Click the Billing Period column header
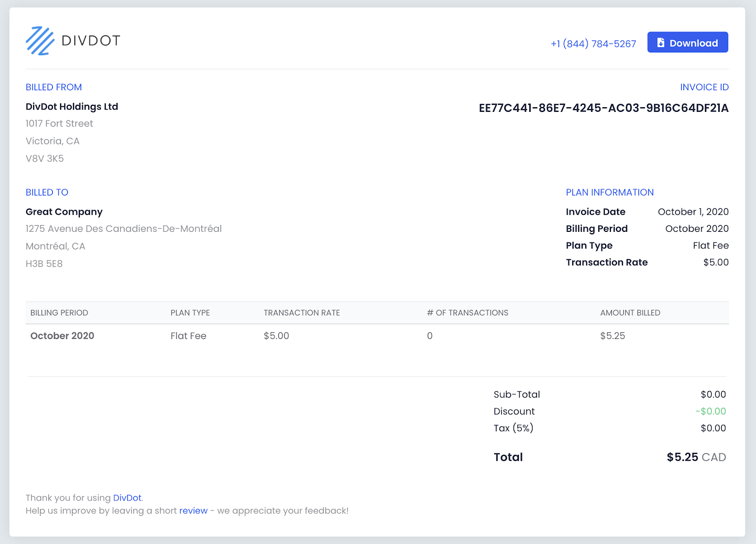 59,313
